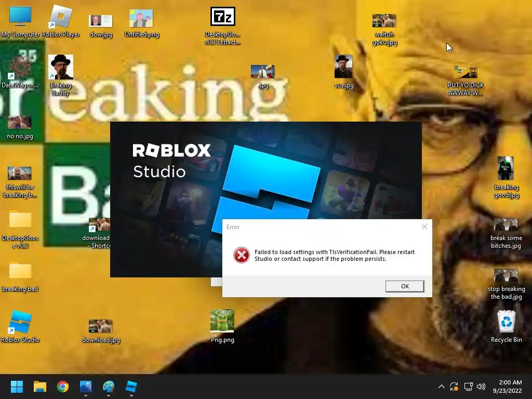Image resolution: width=532 pixels, height=399 pixels.
Task: Select thiswill be breaking b... icon
Action: coord(20,182)
